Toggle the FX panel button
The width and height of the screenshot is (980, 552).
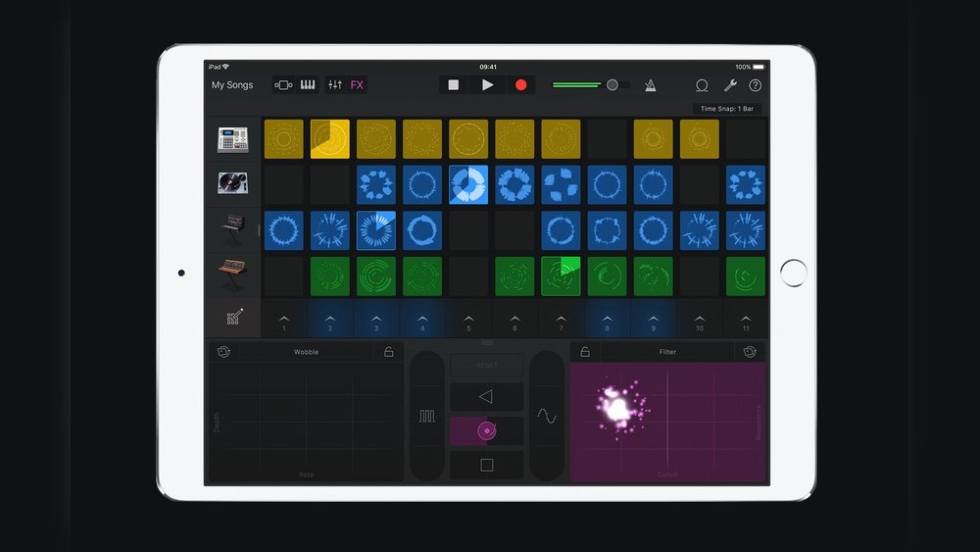pos(357,85)
